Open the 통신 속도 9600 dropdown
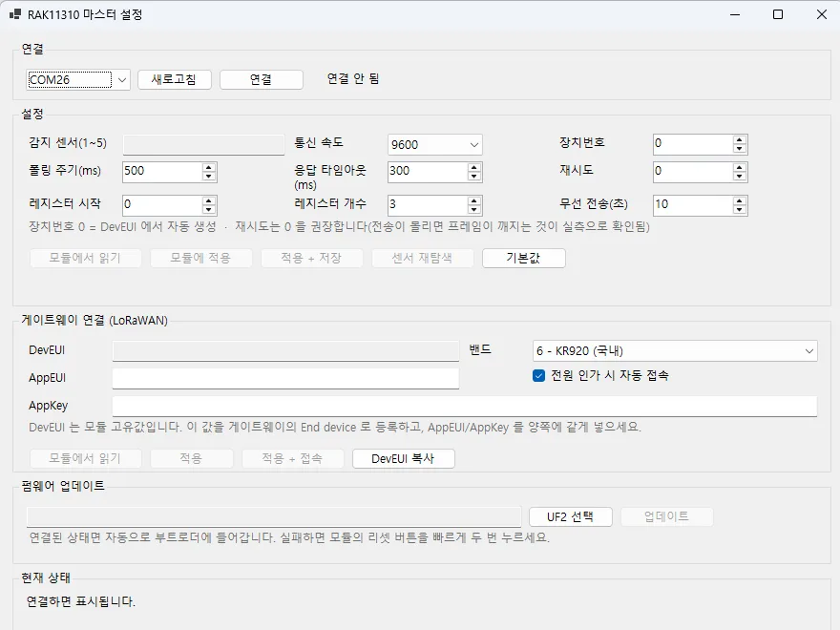The width and height of the screenshot is (840, 630). tap(434, 145)
